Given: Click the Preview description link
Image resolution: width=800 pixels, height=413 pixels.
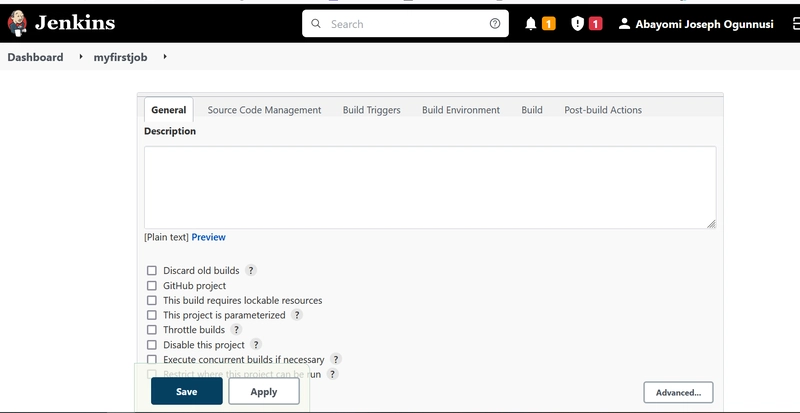Looking at the screenshot, I should (x=208, y=237).
